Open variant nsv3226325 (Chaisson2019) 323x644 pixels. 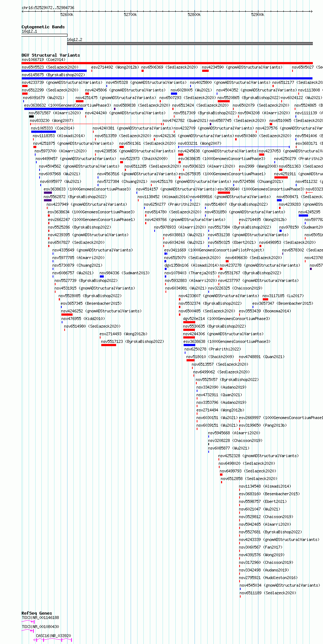(235, 288)
